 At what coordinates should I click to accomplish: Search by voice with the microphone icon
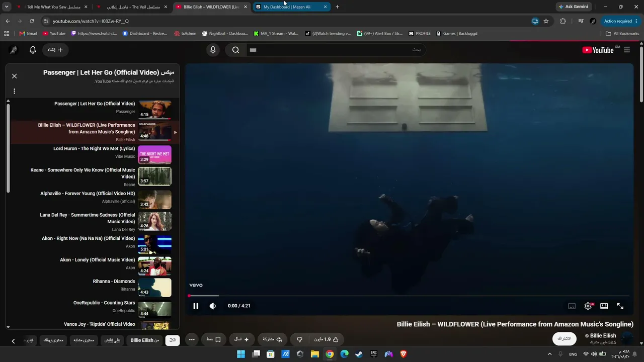click(x=213, y=50)
